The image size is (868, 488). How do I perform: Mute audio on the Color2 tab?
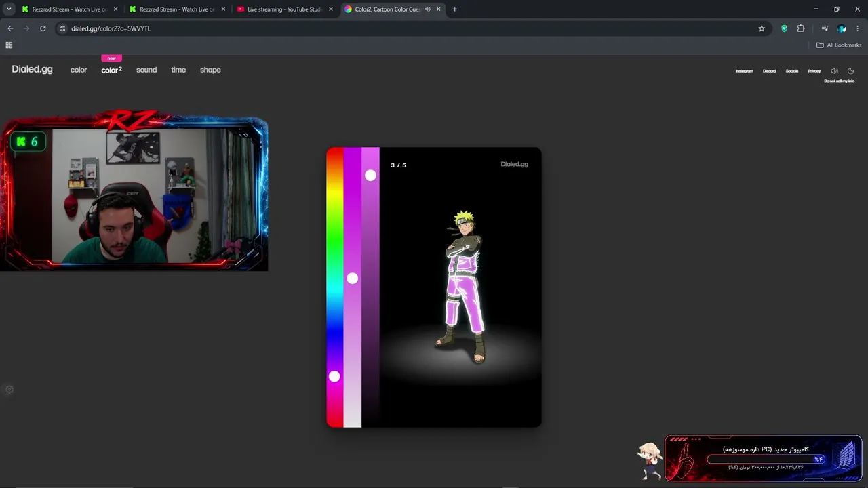coord(427,9)
